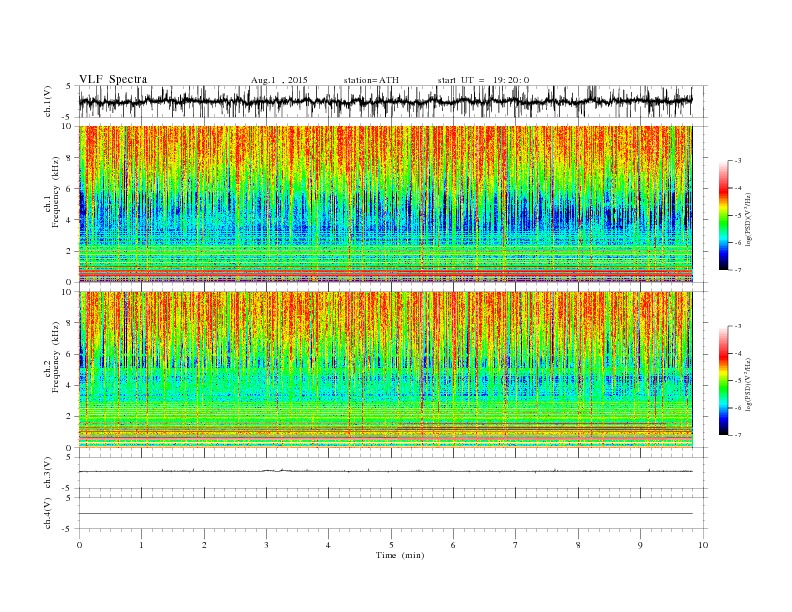Screen dimensions: 792x612
Task: Click the "6" kHz tick of ch.2 spectrogram
Action: point(70,354)
